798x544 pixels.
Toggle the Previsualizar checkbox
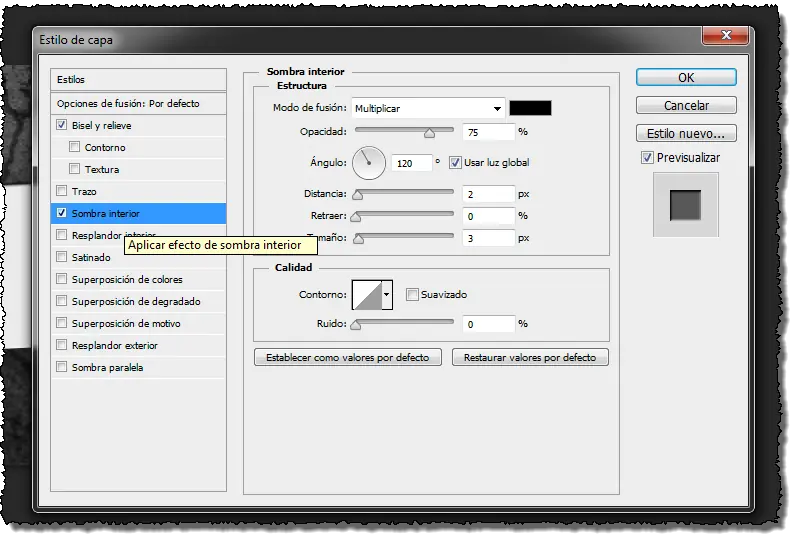[647, 158]
